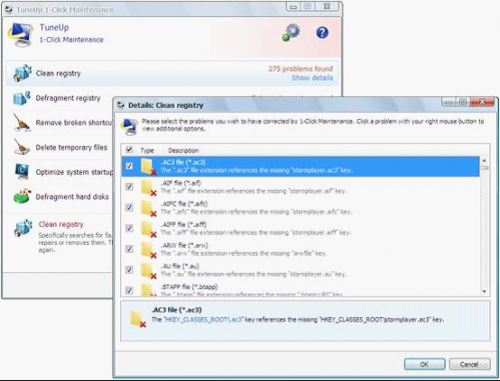Click folder icon of .AU file row
The width and height of the screenshot is (500, 381).
pos(148,270)
